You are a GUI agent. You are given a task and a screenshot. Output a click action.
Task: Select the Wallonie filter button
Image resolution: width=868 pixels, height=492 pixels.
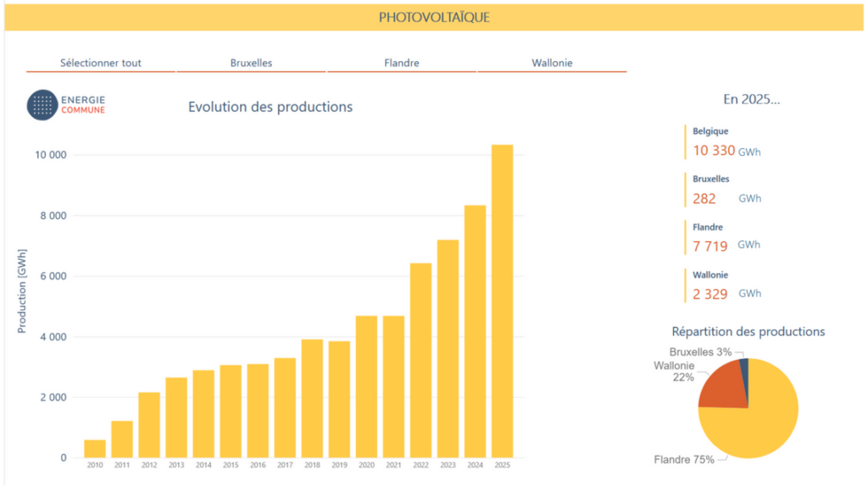(x=552, y=63)
